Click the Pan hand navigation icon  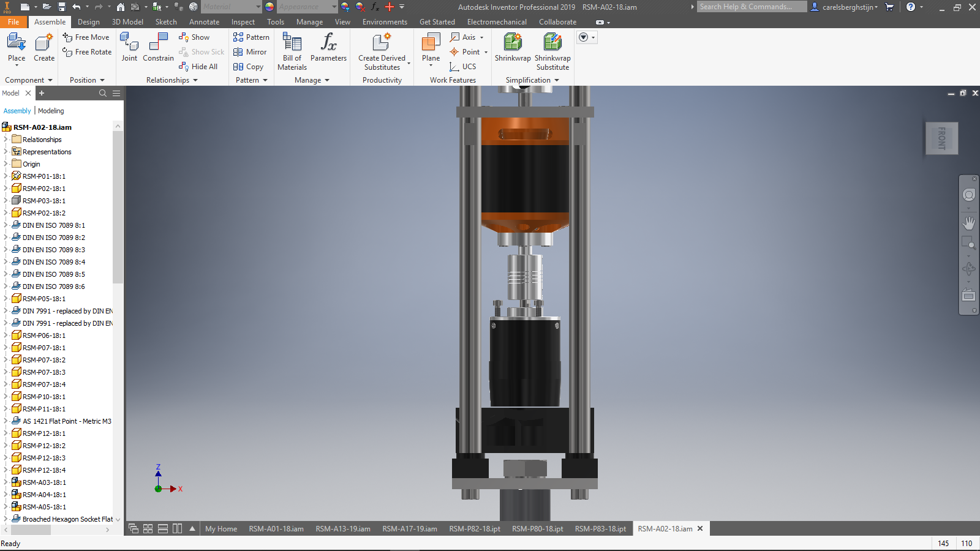(x=969, y=223)
